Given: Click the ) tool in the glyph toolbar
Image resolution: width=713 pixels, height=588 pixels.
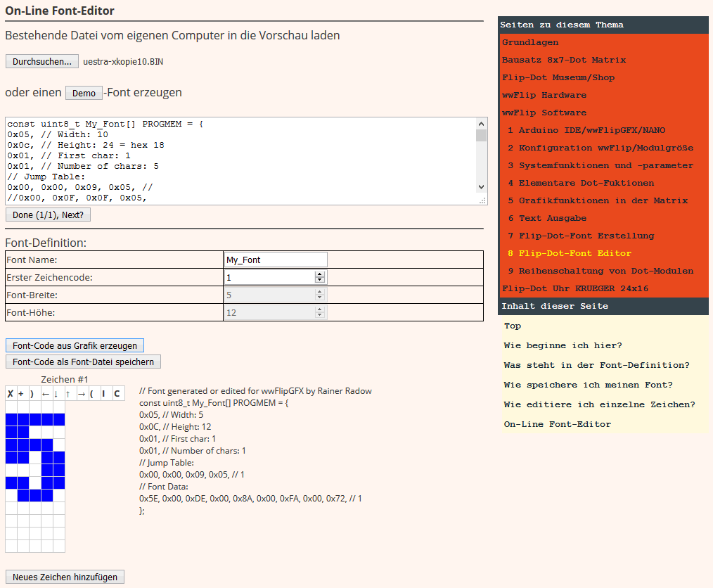Looking at the screenshot, I should coord(34,394).
